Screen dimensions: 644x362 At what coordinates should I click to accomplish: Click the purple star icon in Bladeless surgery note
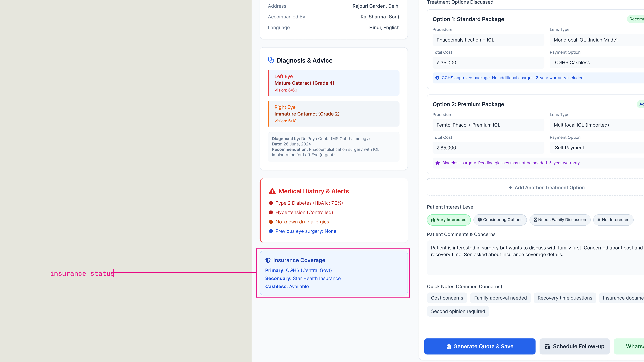tap(438, 163)
